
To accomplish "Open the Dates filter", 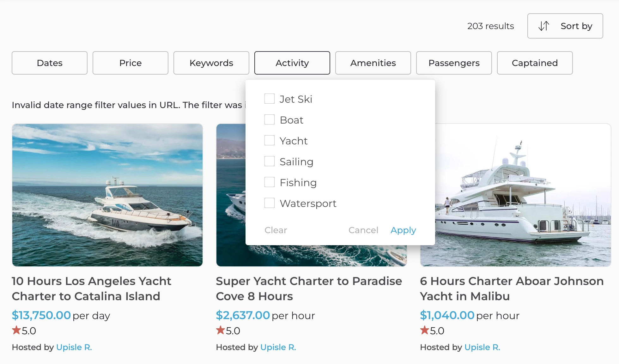I will click(x=49, y=63).
